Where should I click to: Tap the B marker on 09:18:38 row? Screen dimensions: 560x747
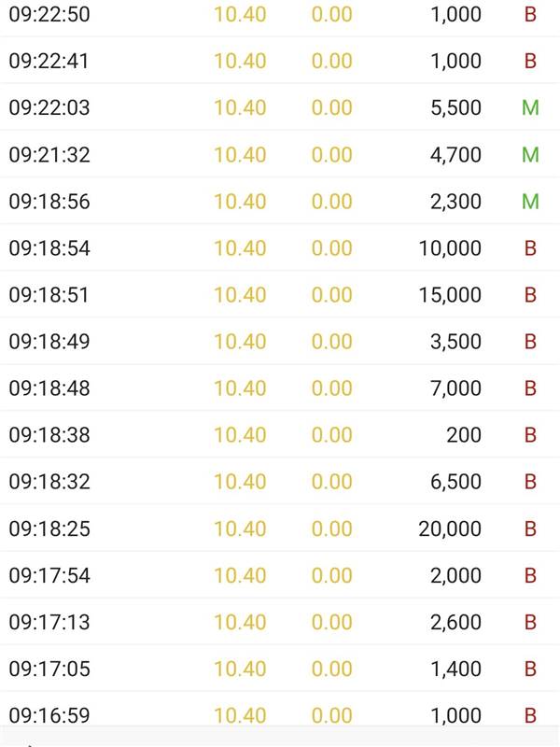click(530, 434)
